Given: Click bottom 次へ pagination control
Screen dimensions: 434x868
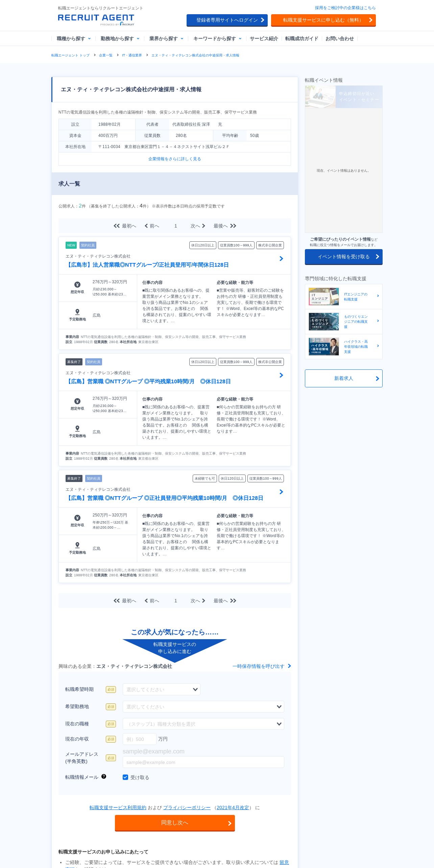Looking at the screenshot, I should point(198,601).
